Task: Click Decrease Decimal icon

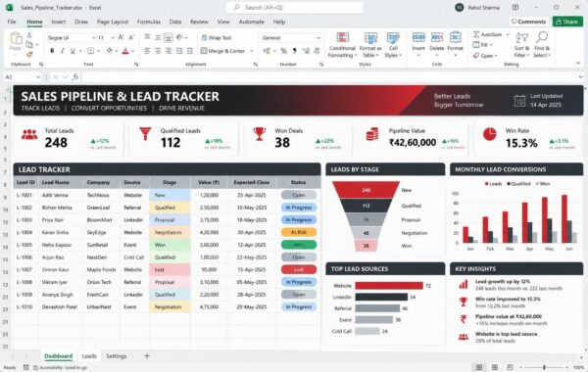Action: pyautogui.click(x=317, y=51)
